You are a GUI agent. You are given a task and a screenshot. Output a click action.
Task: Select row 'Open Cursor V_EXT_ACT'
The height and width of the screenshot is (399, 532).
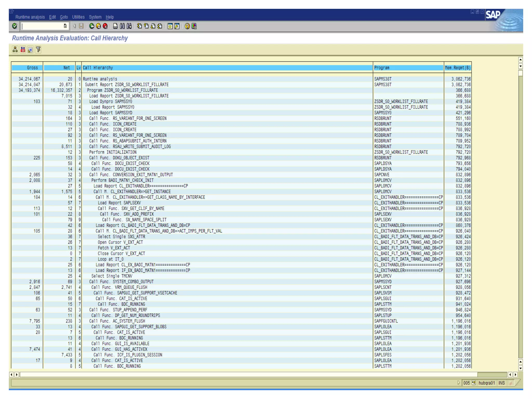click(241, 242)
